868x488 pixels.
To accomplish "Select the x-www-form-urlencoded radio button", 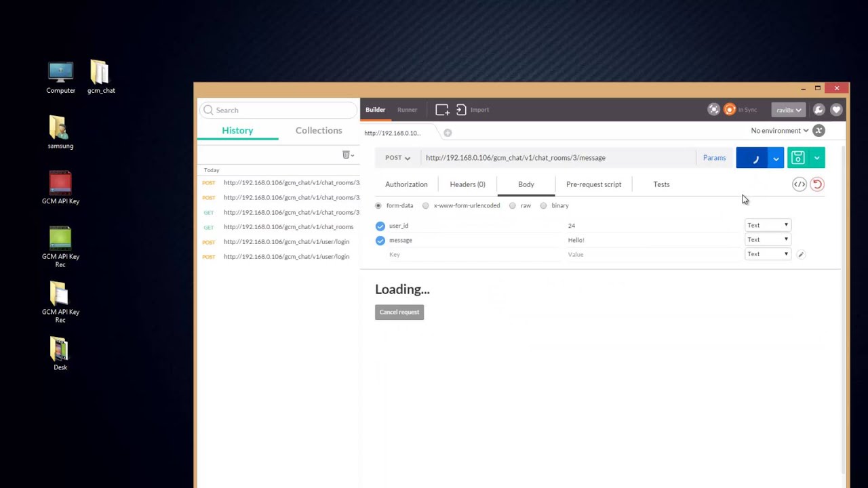I will click(x=426, y=205).
